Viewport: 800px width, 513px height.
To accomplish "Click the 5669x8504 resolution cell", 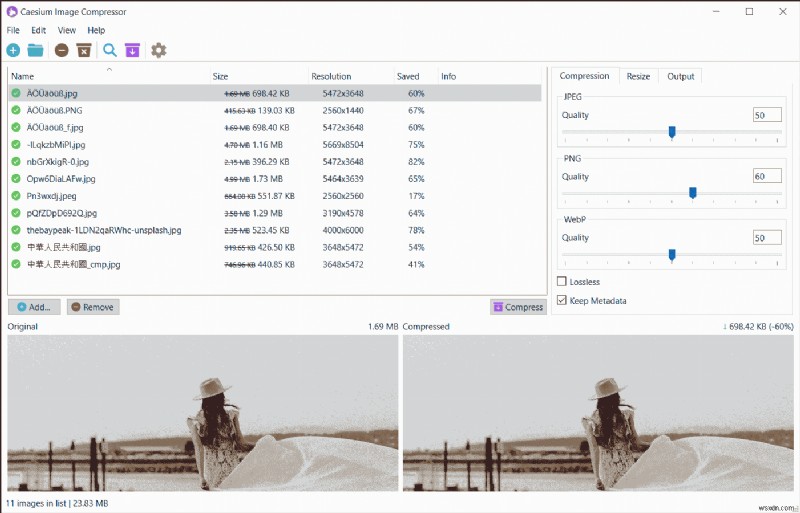I will [x=343, y=144].
